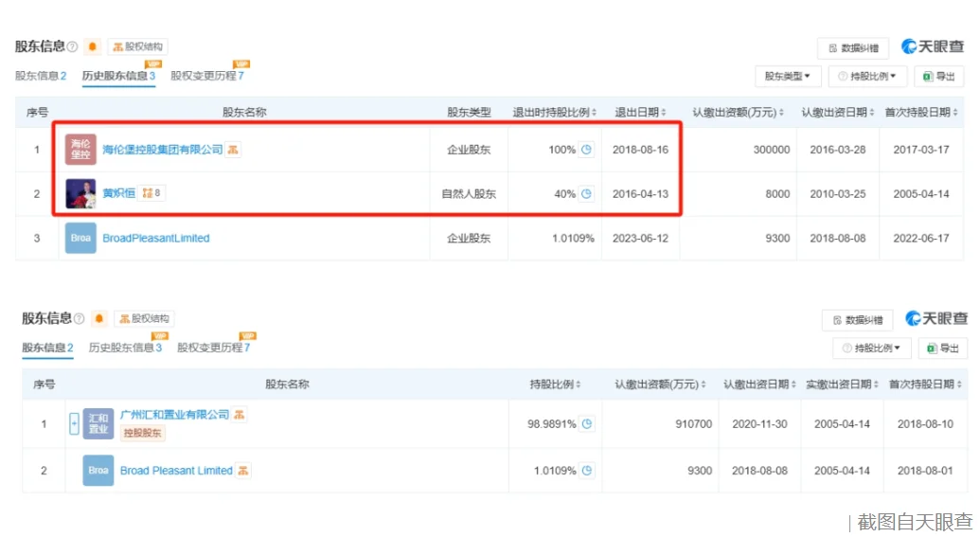980x537 pixels.
Task: Switch to 历史股东信息 3 tab in lower panel
Action: pos(125,348)
